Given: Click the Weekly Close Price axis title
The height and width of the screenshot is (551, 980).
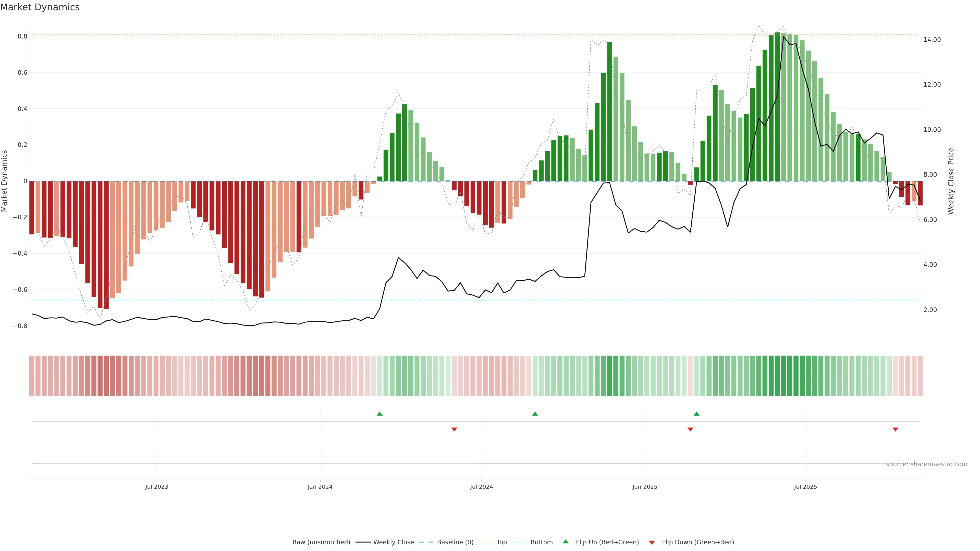Looking at the screenshot, I should [951, 181].
